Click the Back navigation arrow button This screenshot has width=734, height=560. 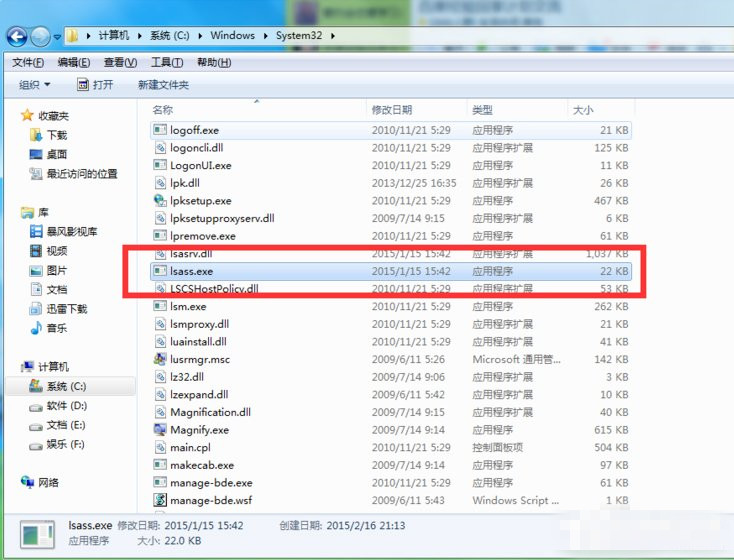(16, 37)
